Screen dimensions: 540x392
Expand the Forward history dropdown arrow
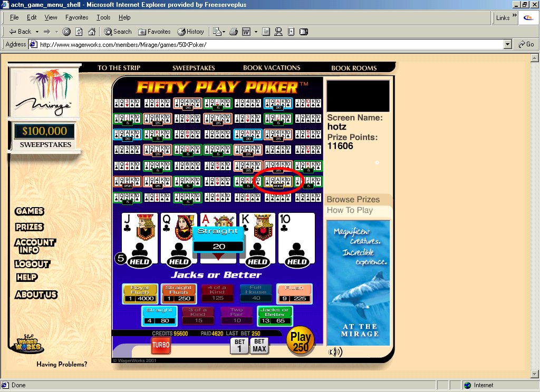coord(56,32)
